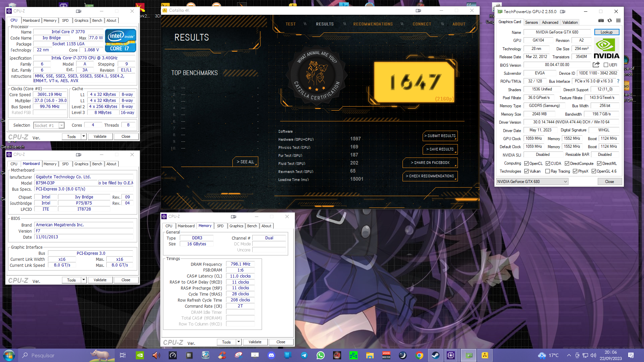This screenshot has width=644, height=362.
Task: Toggle the OpenCL checkbox
Action: [x=526, y=164]
